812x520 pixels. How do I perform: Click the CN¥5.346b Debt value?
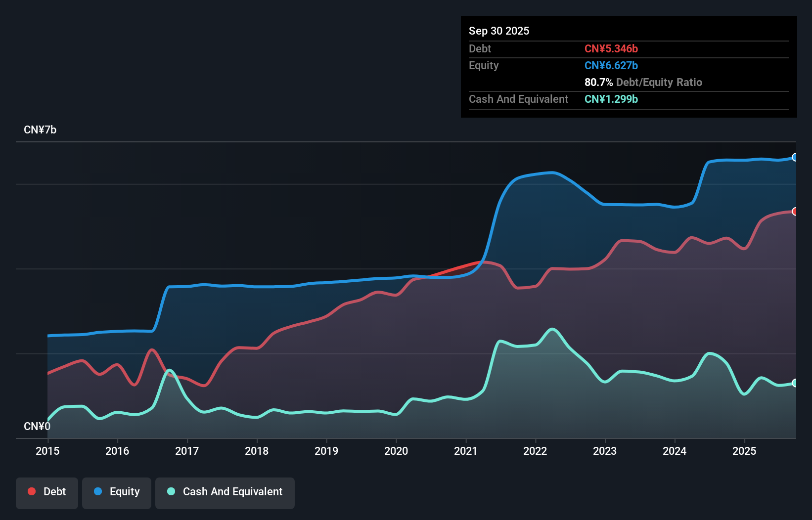612,49
